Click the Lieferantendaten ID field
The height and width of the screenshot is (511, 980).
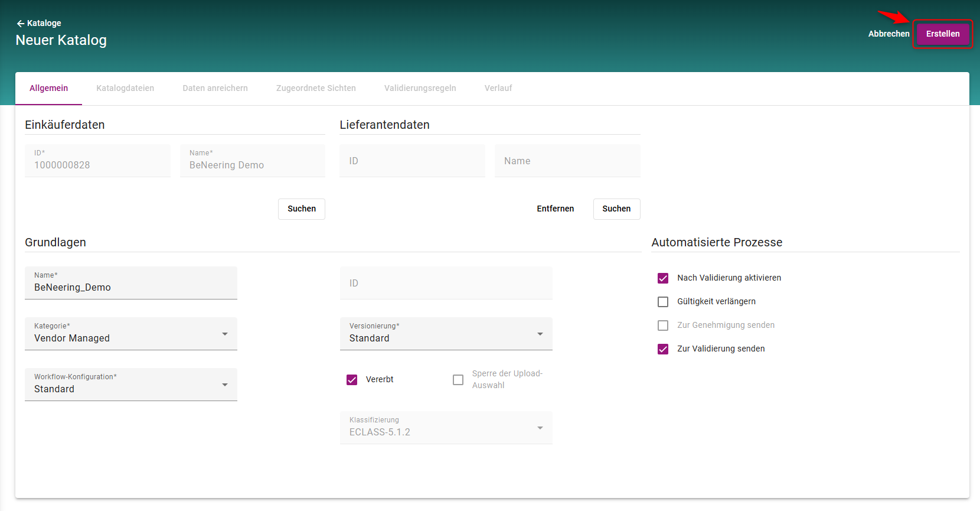(x=412, y=161)
